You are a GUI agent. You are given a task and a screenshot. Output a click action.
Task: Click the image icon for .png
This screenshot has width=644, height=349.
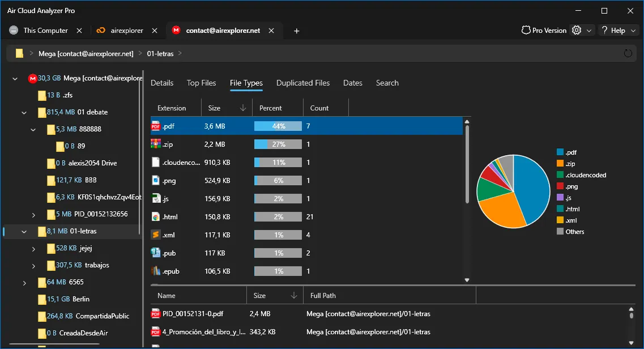coord(156,180)
